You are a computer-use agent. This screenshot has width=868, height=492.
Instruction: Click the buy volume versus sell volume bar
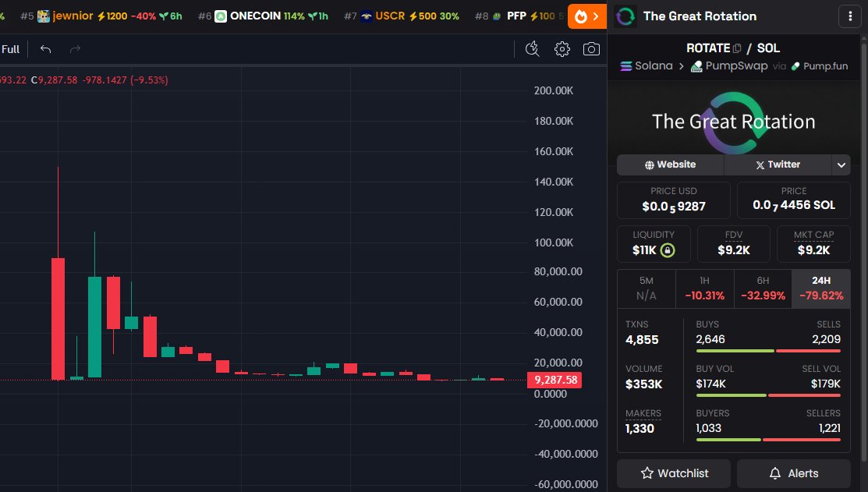click(x=768, y=395)
